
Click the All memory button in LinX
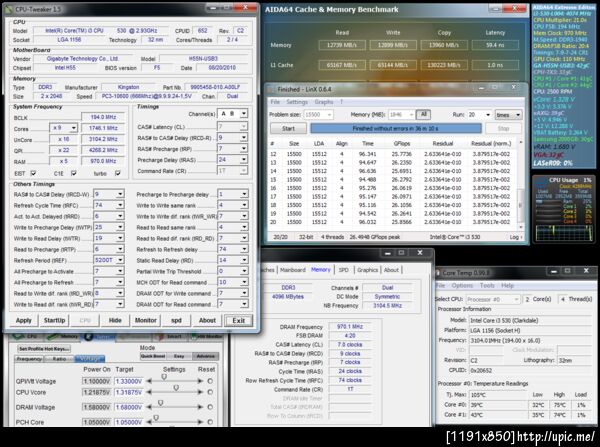coord(424,114)
